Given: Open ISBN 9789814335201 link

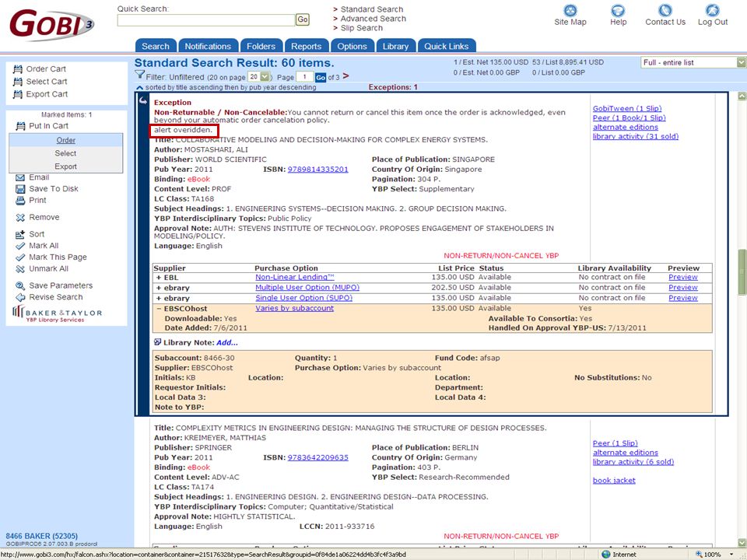Looking at the screenshot, I should click(317, 170).
